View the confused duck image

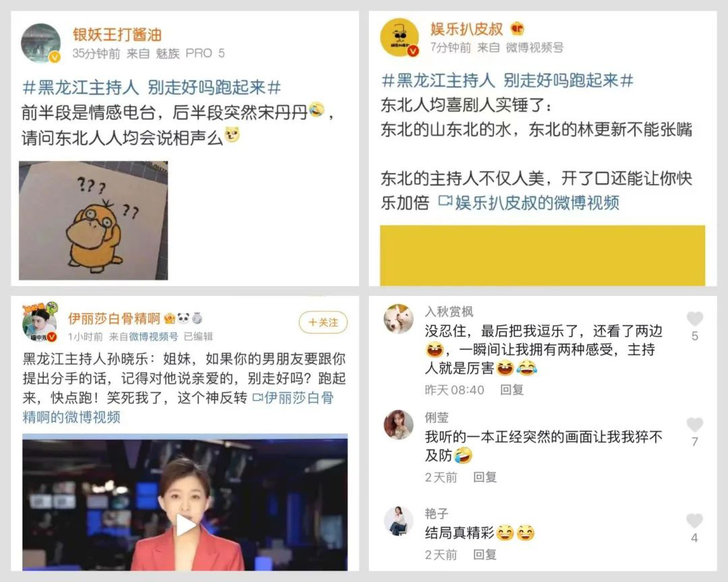93,220
